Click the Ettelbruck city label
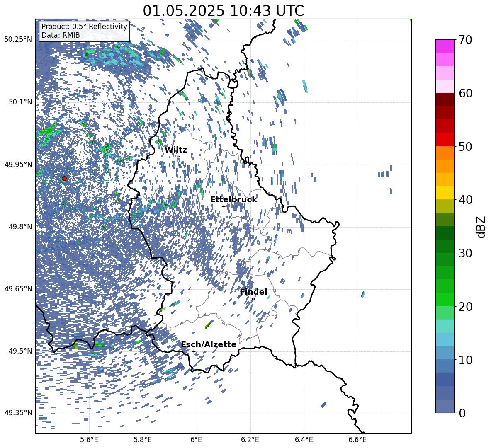Viewport: 491px width, 448px height. pos(233,200)
